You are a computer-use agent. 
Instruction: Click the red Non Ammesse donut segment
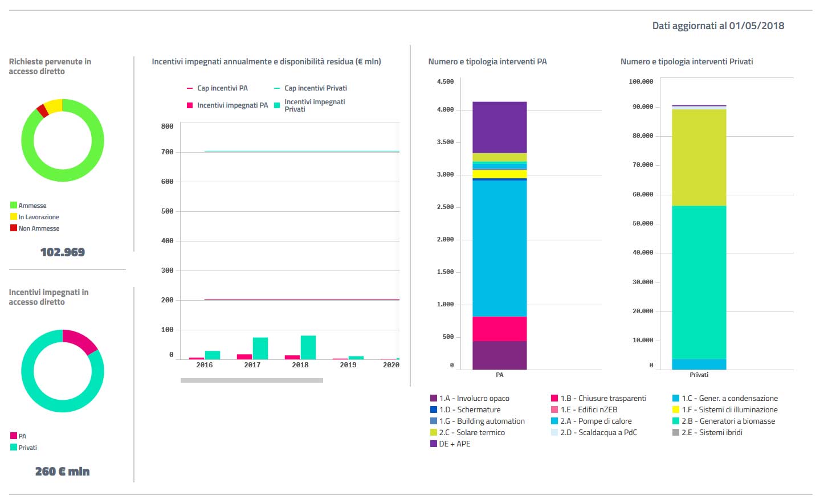pos(42,110)
